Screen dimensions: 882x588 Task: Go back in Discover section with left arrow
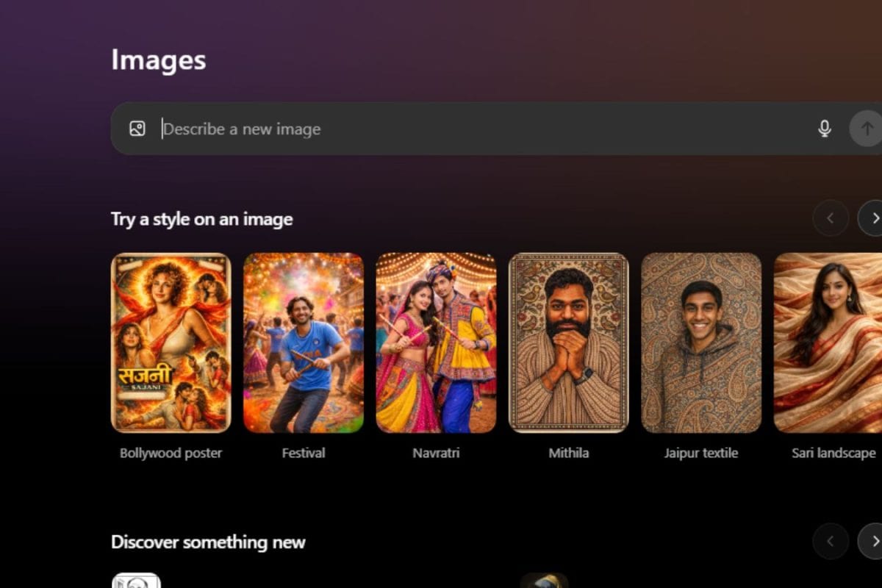(x=829, y=542)
